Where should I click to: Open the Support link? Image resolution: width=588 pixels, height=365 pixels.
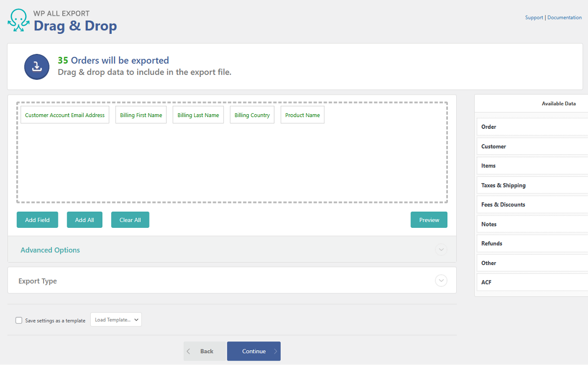534,18
